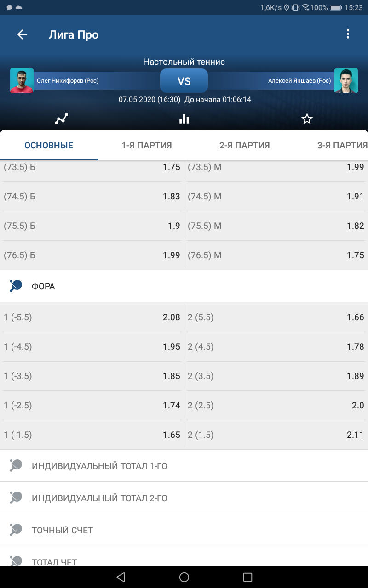Open Олег Никифоров player avatar

coord(22,81)
